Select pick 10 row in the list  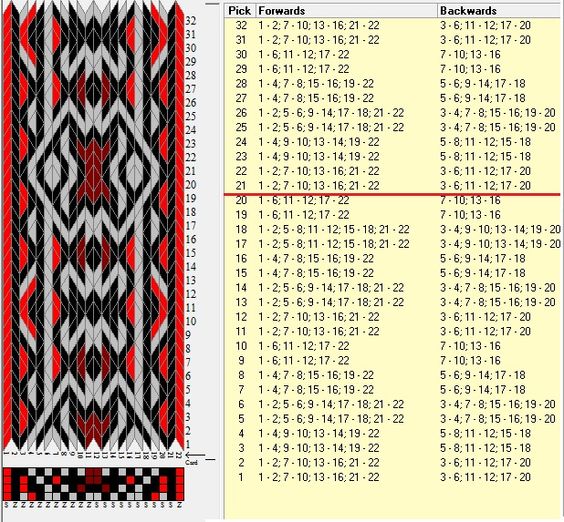click(392, 346)
